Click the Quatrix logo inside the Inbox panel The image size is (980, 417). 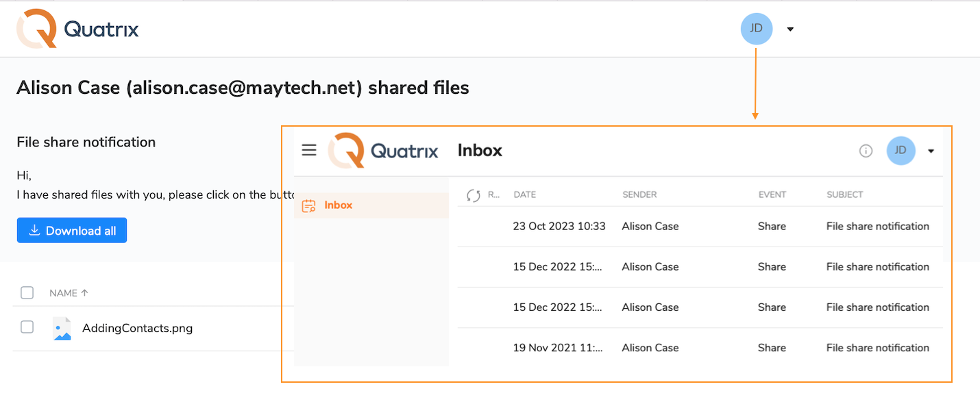point(383,150)
